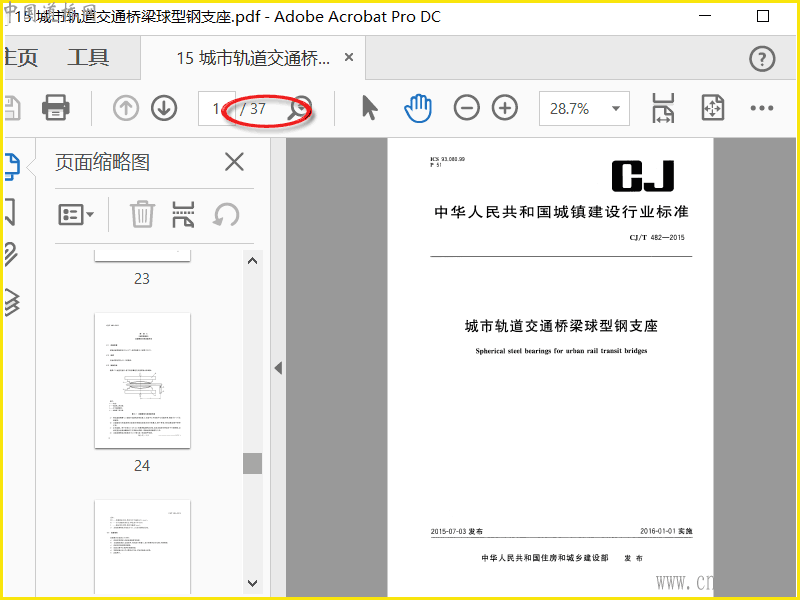Open bookmarks sidebar icon
The image size is (800, 600).
point(11,212)
